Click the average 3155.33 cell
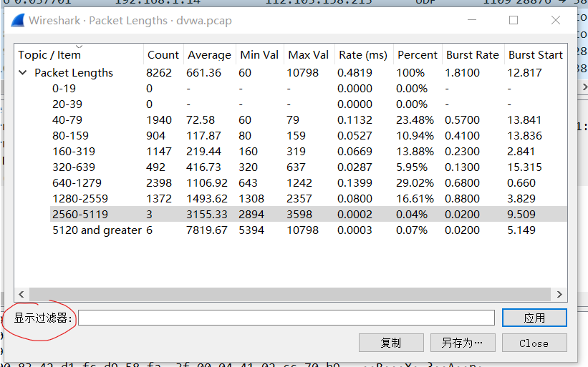Screen dimensions: 588x367 (x=207, y=214)
